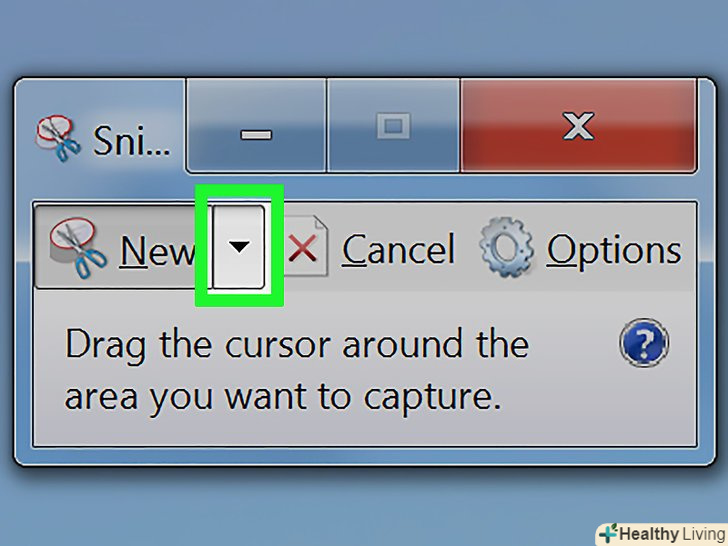728x546 pixels.
Task: Click 'area you want to capture' text line
Action: [283, 397]
